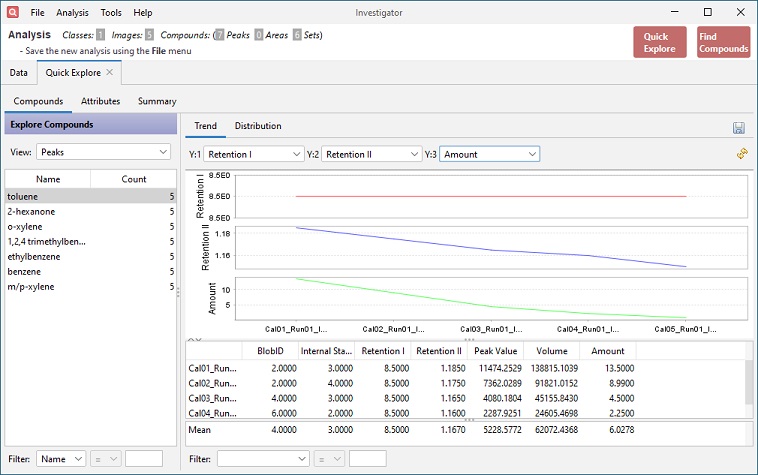The width and height of the screenshot is (758, 475).
Task: Click the Investigator app logo icon
Action: click(x=13, y=13)
